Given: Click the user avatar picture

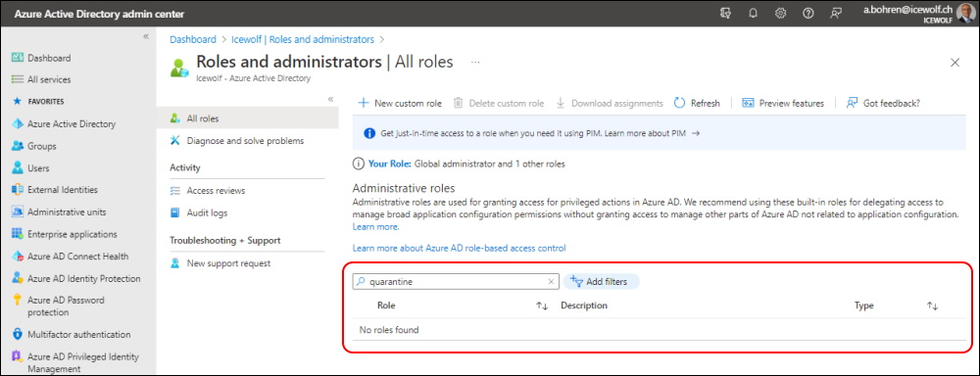Looking at the screenshot, I should (966, 13).
